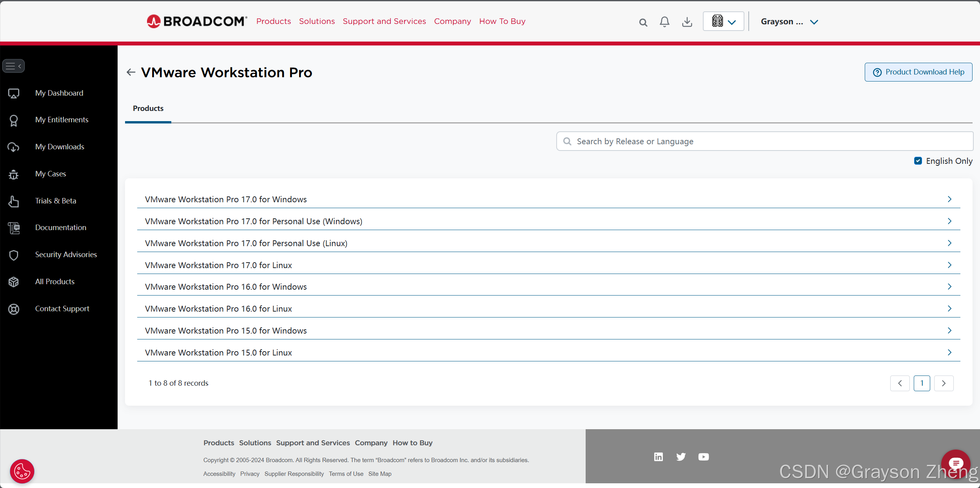Open the cookie settings icon
The height and width of the screenshot is (488, 980).
tap(22, 471)
